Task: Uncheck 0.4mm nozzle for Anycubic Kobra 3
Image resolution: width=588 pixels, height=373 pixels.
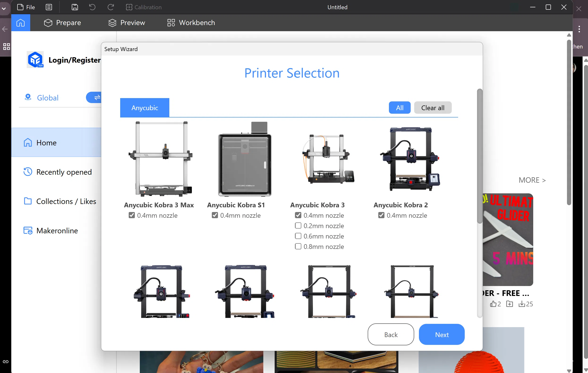Action: 298,215
